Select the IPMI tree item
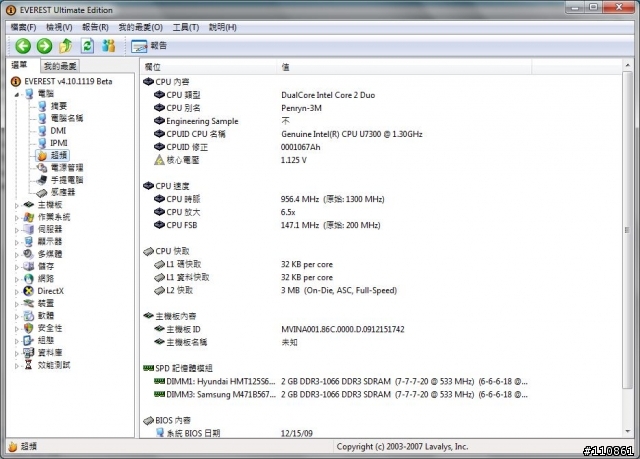The image size is (640, 459). [53, 143]
